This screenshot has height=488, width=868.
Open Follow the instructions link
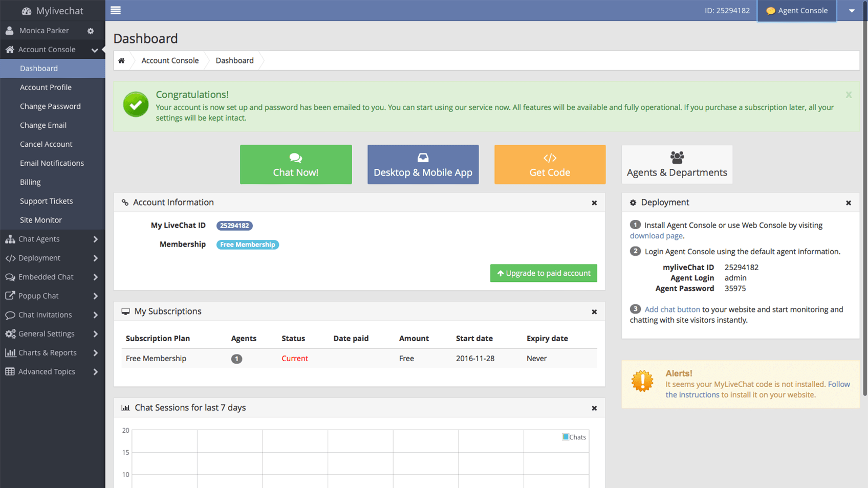(x=757, y=389)
